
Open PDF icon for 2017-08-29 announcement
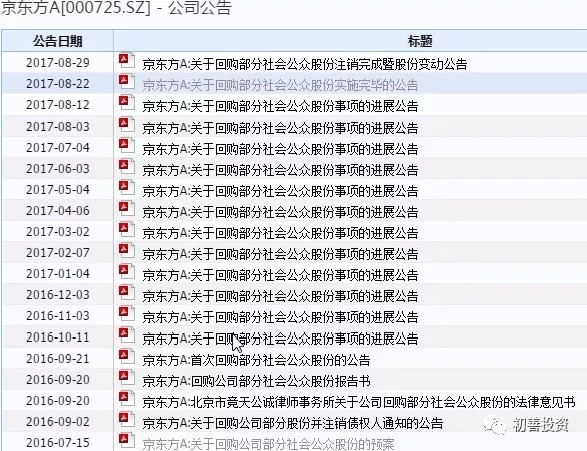127,61
